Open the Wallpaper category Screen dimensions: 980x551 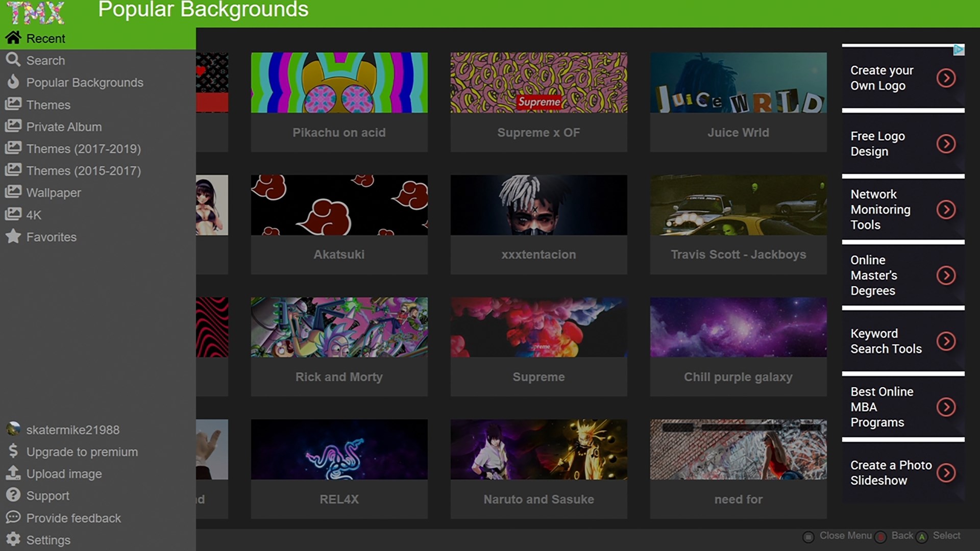[x=54, y=192]
